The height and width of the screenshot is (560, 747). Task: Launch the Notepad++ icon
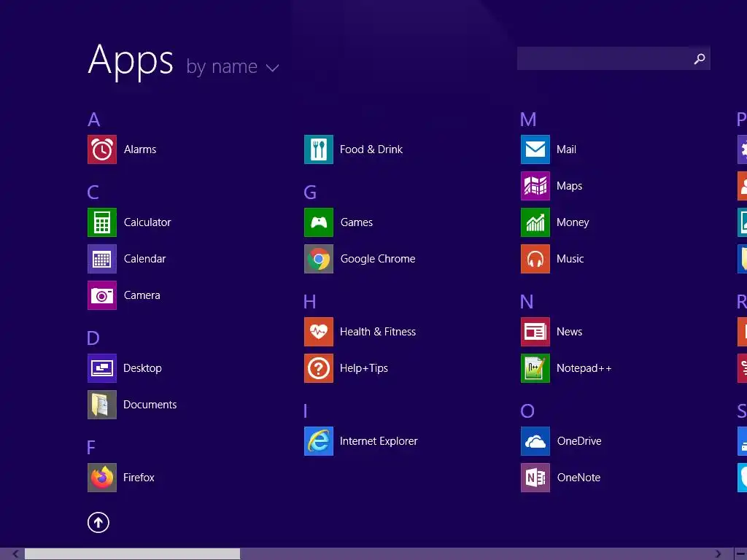(x=535, y=368)
